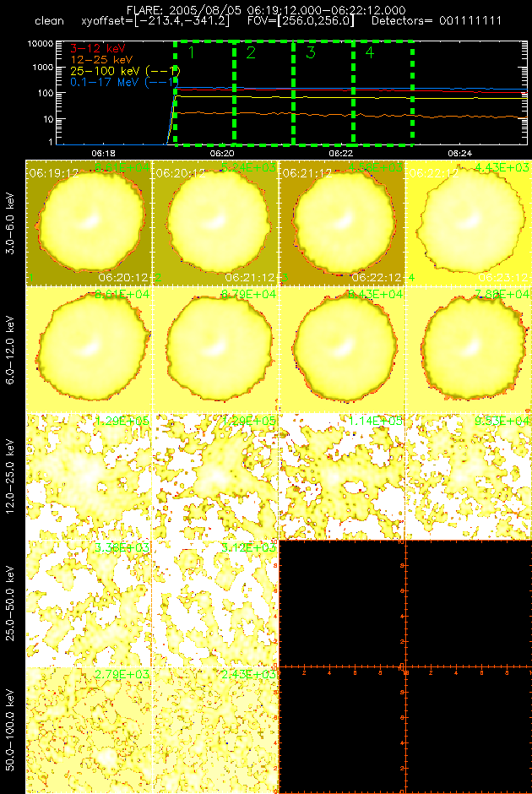The height and width of the screenshot is (794, 532).
Task: Open the 3.0-6.0 keV image for interval 2
Action: click(215, 223)
